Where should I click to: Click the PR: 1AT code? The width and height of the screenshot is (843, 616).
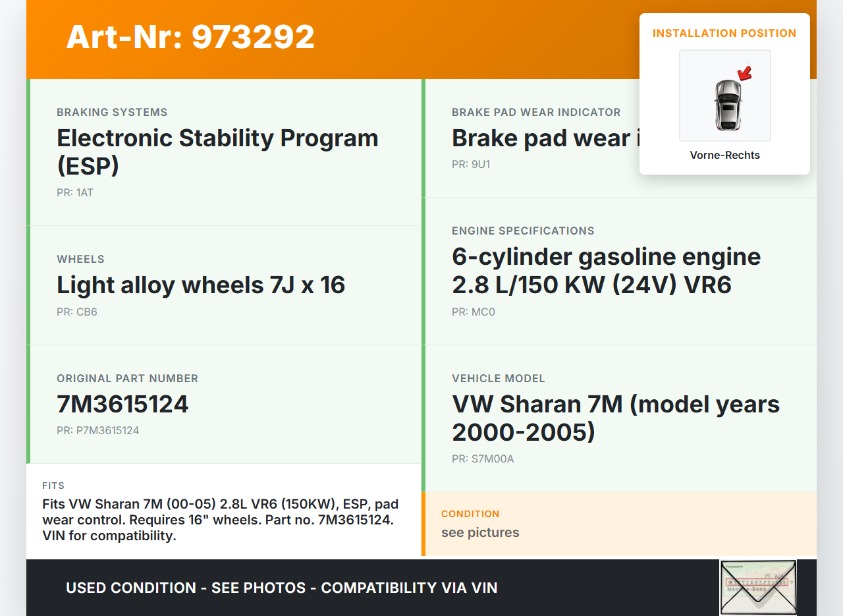point(75,193)
